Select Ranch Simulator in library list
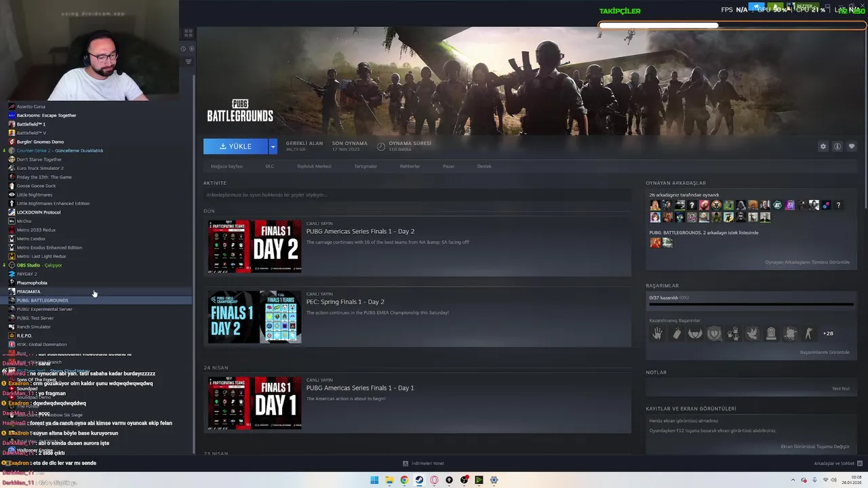The height and width of the screenshot is (488, 868). [x=34, y=327]
